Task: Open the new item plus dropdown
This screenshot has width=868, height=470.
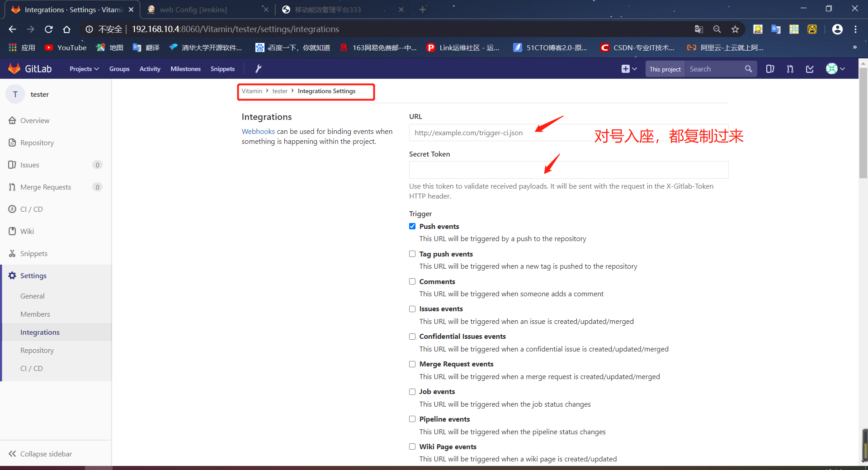Action: (x=628, y=68)
